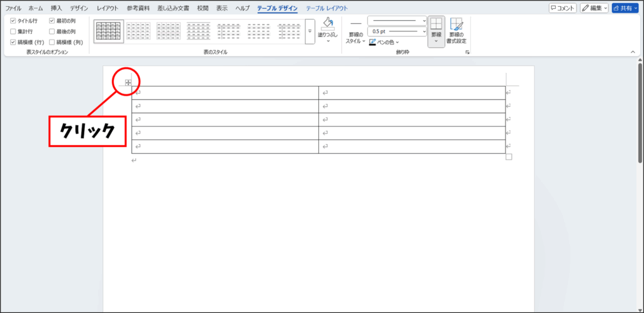The width and height of the screenshot is (644, 313).
Task: Click the 罫線の書式設定 border painter icon
Action: 457,25
